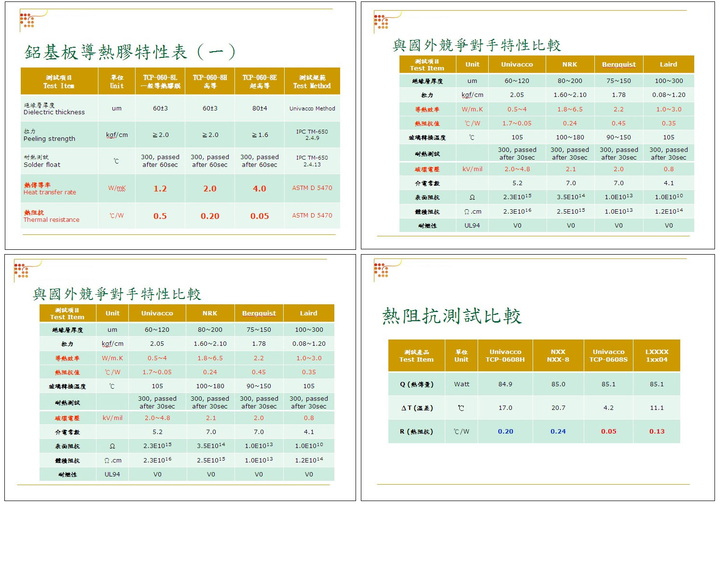Select the 熱阻抗測試比較 slide title
This screenshot has width=728, height=584.
click(452, 316)
